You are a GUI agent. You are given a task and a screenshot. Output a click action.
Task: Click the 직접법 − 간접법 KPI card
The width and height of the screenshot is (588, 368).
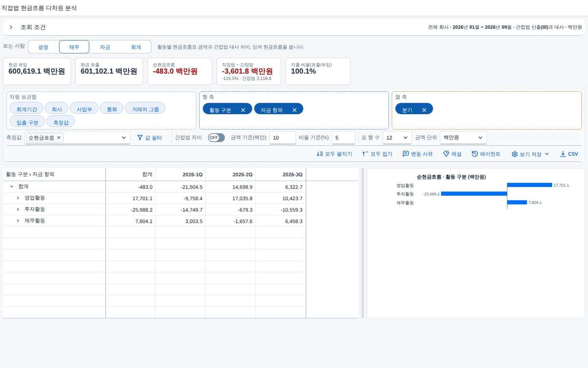(249, 71)
